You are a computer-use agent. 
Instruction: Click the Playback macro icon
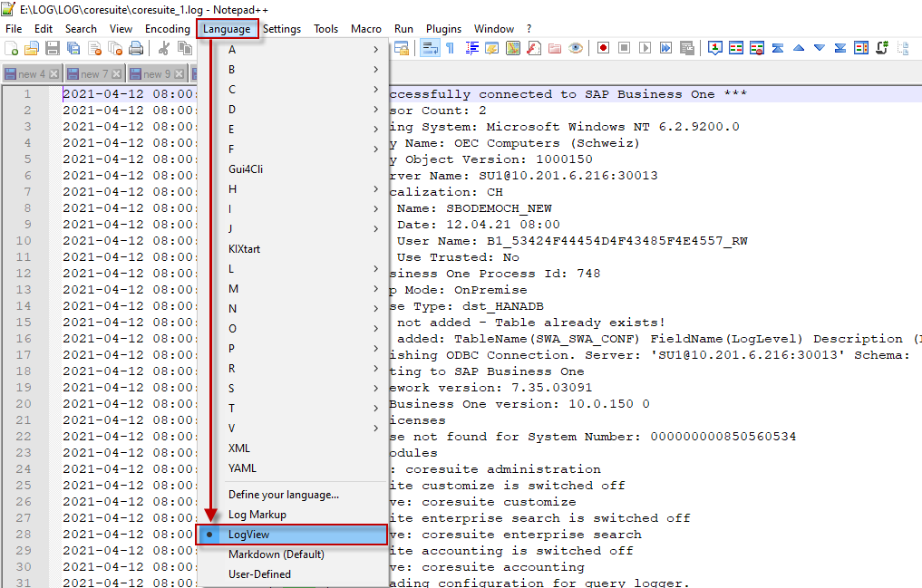tap(645, 48)
